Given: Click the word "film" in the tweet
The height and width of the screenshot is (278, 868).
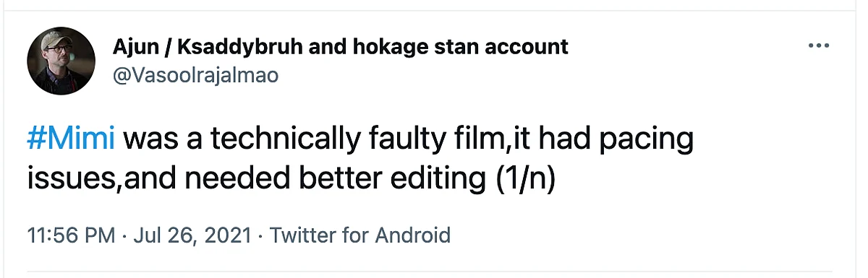Looking at the screenshot, I should coord(480,139).
